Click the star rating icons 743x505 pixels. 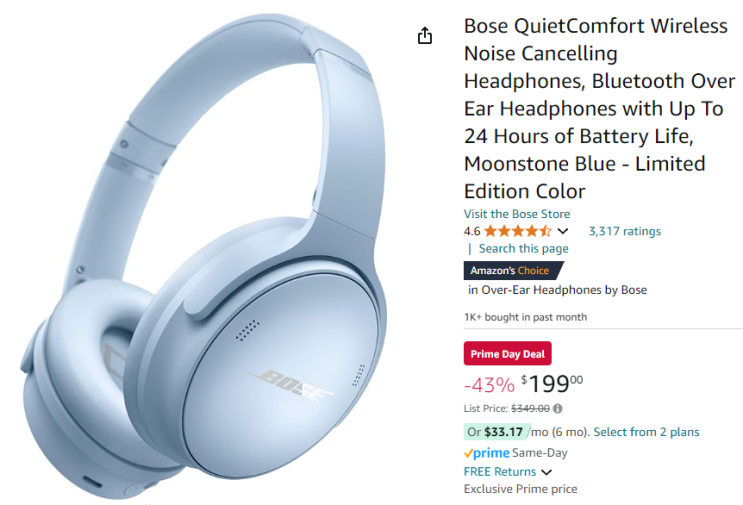(x=518, y=231)
